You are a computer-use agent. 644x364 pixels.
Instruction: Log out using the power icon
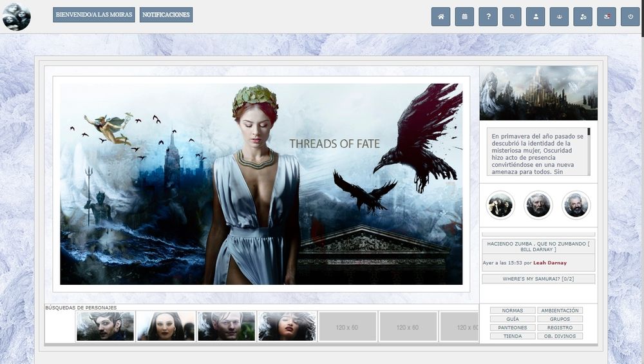tap(630, 17)
